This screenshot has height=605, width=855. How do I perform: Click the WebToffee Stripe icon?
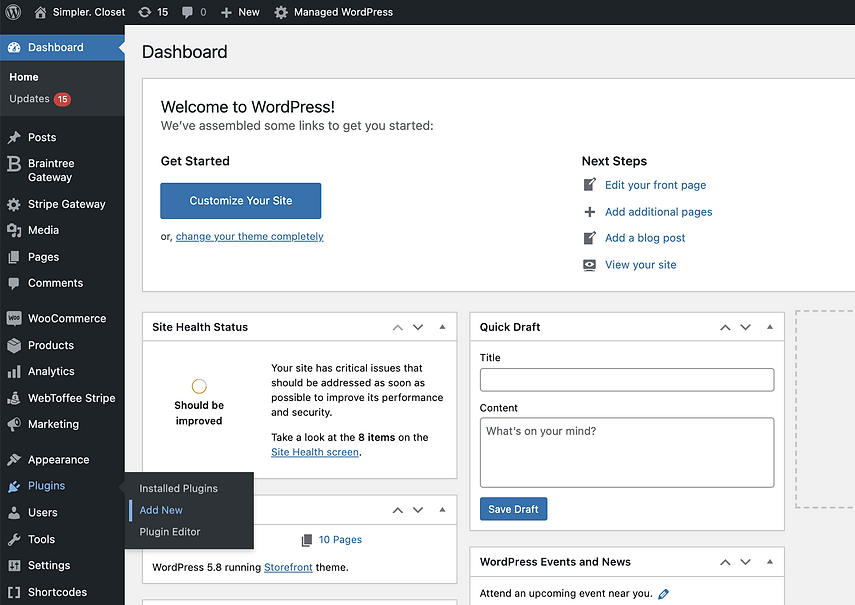[14, 398]
